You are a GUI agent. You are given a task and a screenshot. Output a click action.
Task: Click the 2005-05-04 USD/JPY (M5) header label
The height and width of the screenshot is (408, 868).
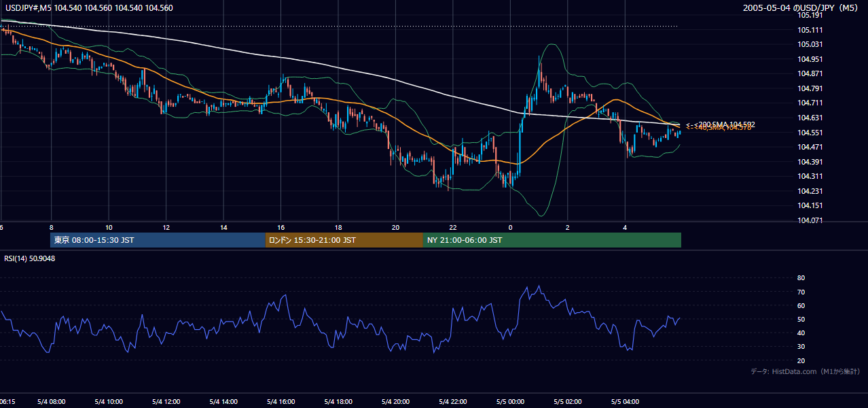pos(801,8)
